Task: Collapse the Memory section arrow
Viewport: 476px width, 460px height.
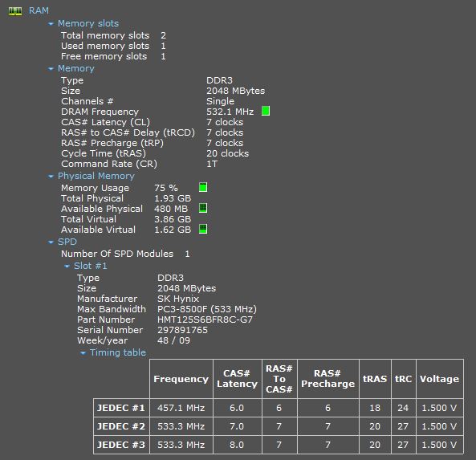Action: [x=51, y=69]
